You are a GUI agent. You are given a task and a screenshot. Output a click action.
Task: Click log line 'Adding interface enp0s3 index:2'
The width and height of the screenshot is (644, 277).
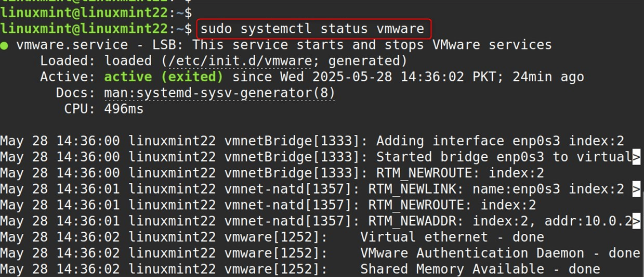tap(500, 141)
